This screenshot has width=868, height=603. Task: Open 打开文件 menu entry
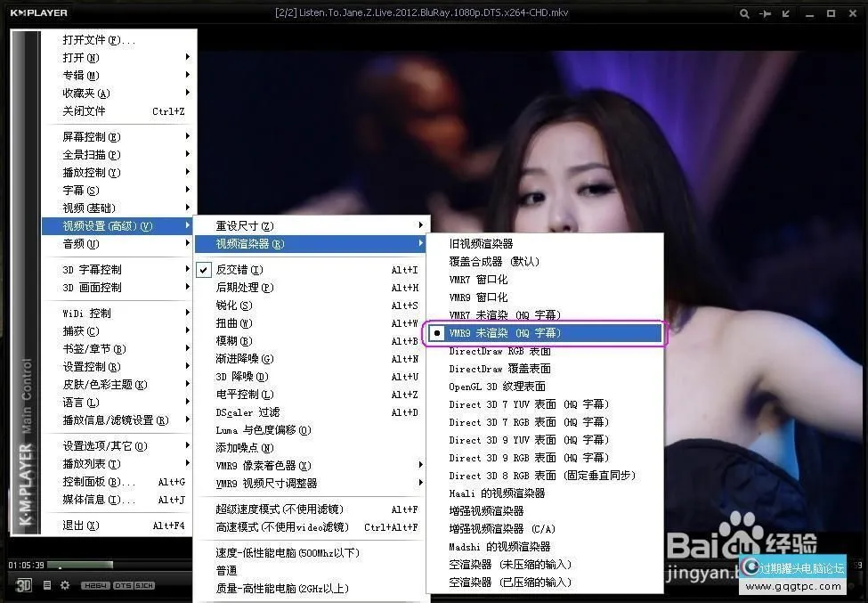99,40
